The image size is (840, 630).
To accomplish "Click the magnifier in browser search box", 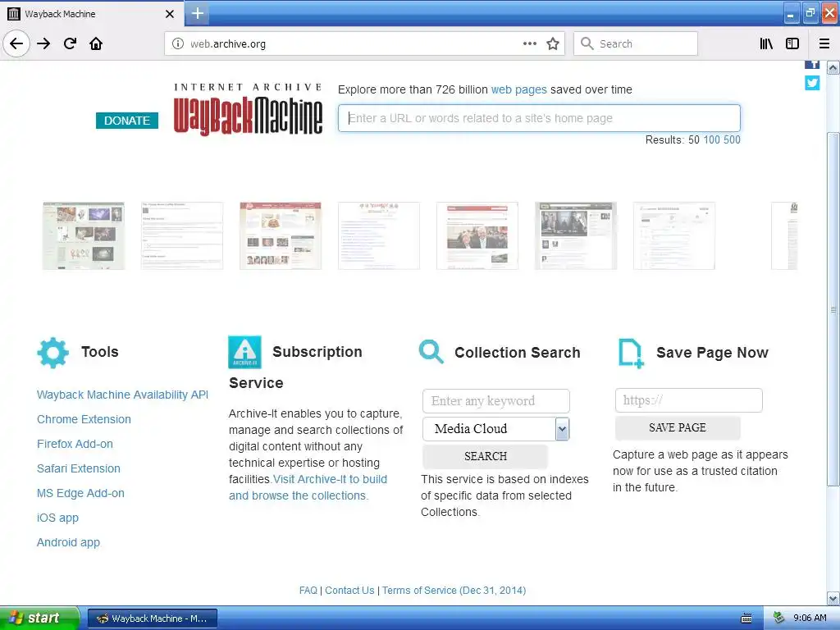I will (587, 43).
